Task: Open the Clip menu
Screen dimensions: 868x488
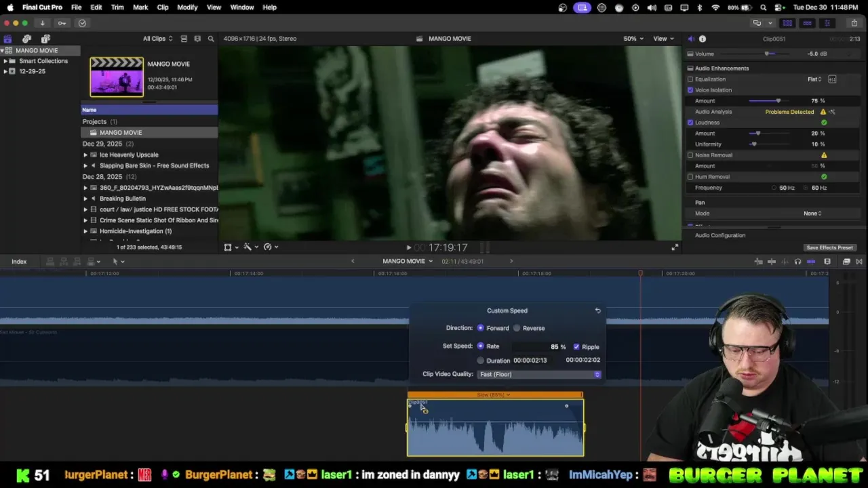Action: tap(163, 7)
